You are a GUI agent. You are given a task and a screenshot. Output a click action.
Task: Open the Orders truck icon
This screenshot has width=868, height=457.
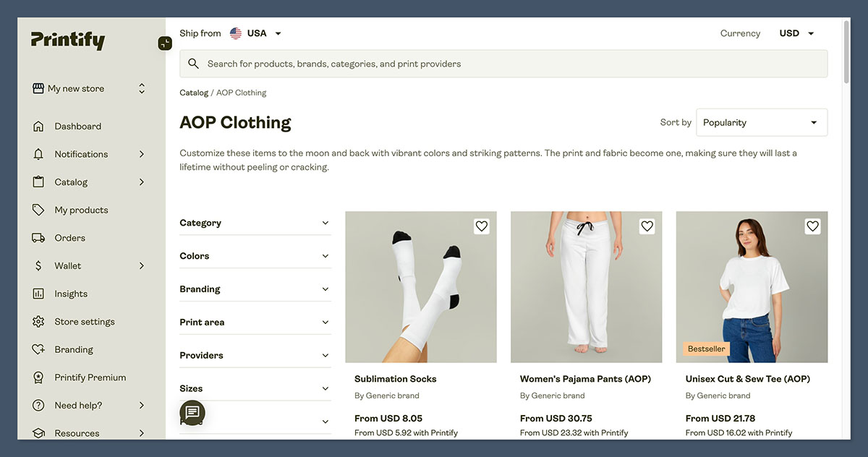[38, 237]
